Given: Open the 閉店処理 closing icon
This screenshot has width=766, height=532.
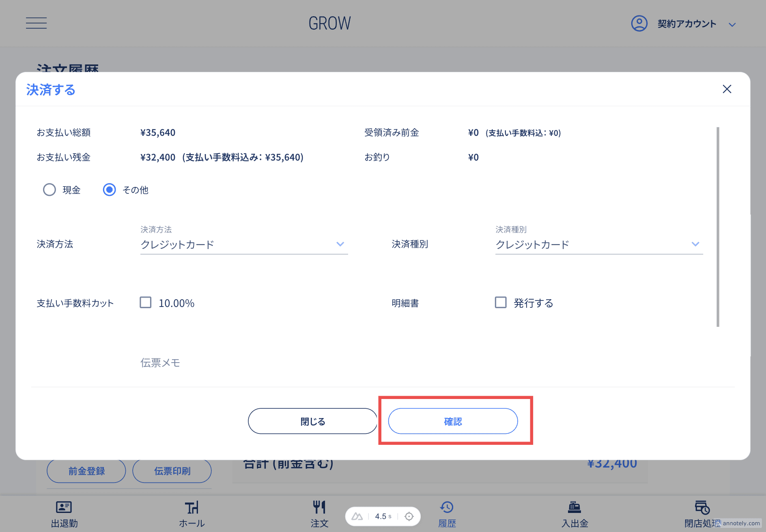Looking at the screenshot, I should click(x=702, y=507).
